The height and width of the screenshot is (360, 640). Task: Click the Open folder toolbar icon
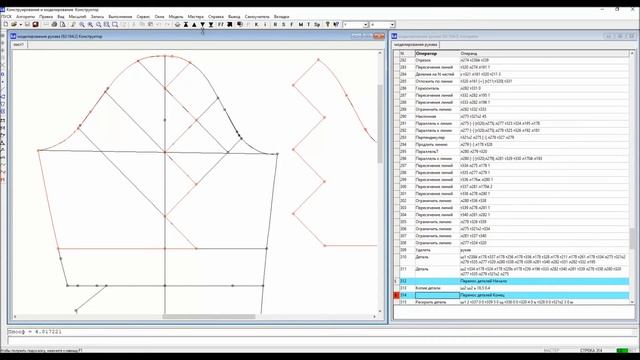[13, 24]
